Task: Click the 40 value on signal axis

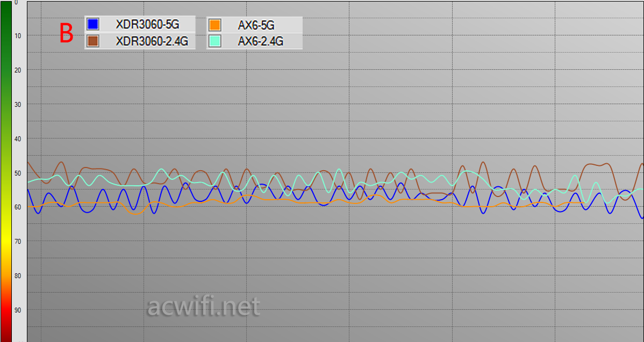Action: [x=18, y=139]
